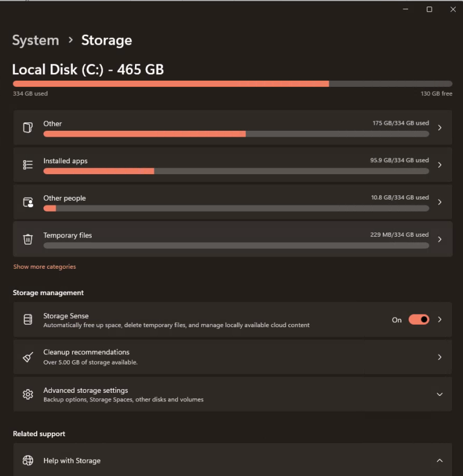The height and width of the screenshot is (476, 463).
Task: Click the Other category documents icon
Action: [28, 128]
